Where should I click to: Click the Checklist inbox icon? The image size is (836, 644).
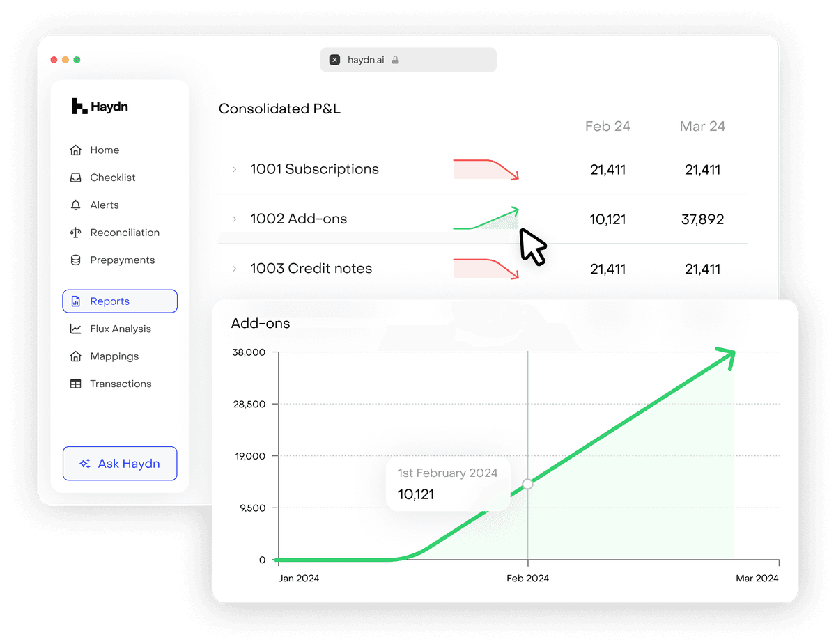(76, 178)
